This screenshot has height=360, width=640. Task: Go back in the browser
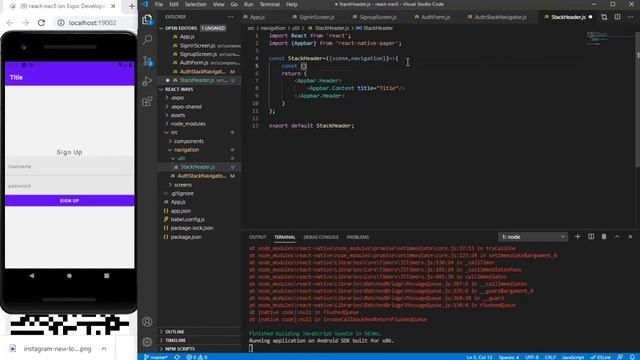[x=10, y=23]
